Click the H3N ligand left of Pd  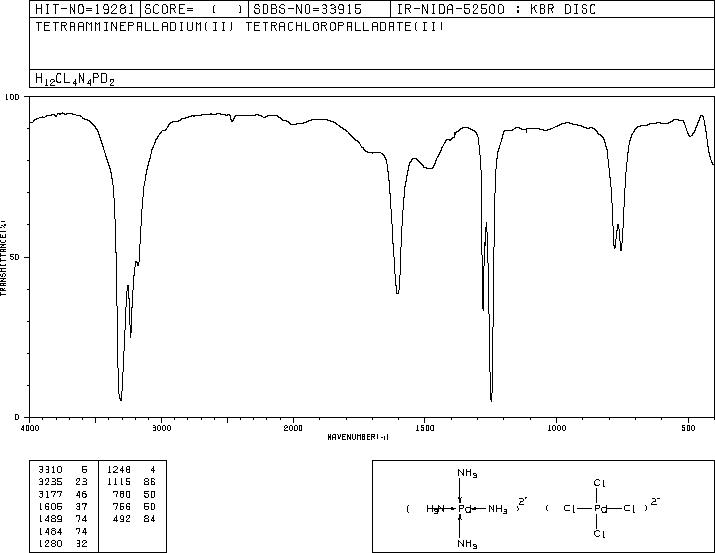point(435,508)
